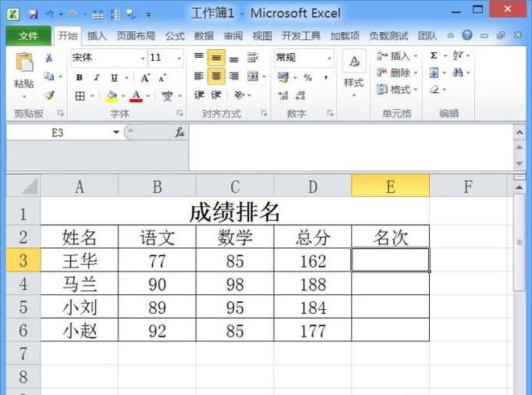
Task: Open Name Box dropdown arrow
Action: [116, 133]
